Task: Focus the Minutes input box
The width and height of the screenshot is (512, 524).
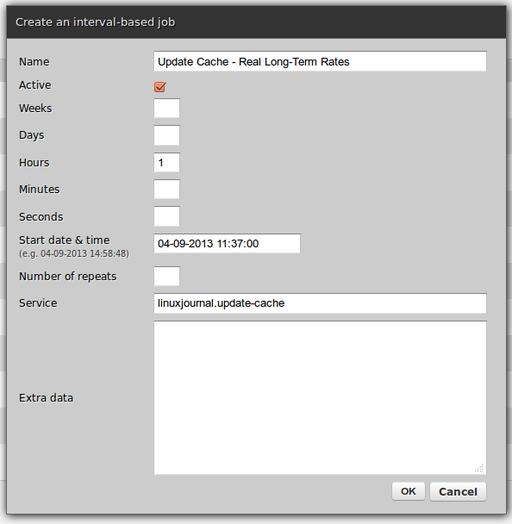Action: coord(166,189)
